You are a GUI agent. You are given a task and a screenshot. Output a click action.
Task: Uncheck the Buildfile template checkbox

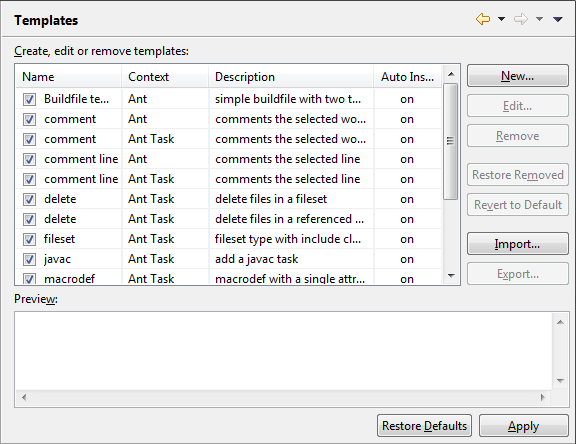point(29,99)
